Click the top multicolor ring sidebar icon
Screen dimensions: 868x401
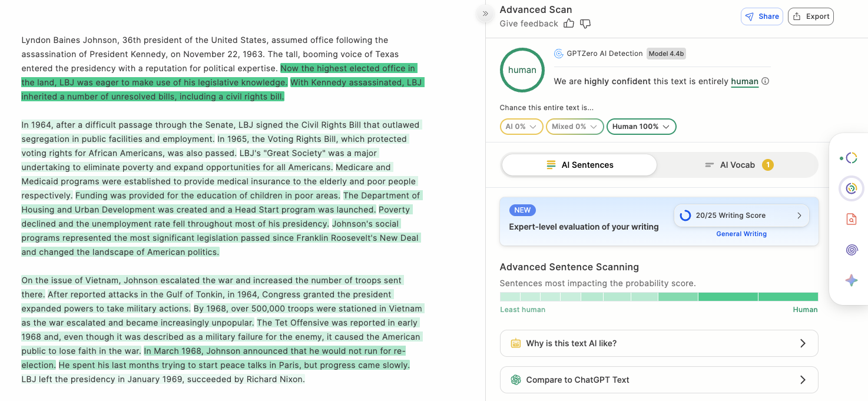coord(852,158)
